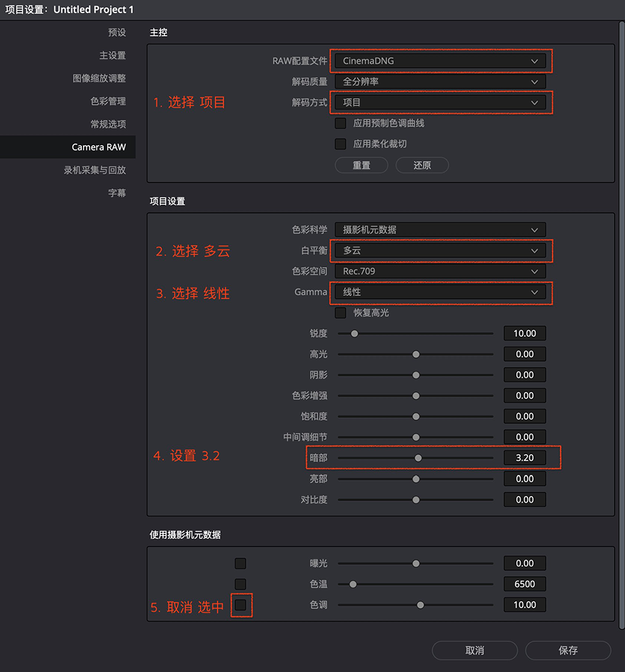Toggle the 恢复高光 checkbox
The height and width of the screenshot is (672, 625).
tap(340, 313)
